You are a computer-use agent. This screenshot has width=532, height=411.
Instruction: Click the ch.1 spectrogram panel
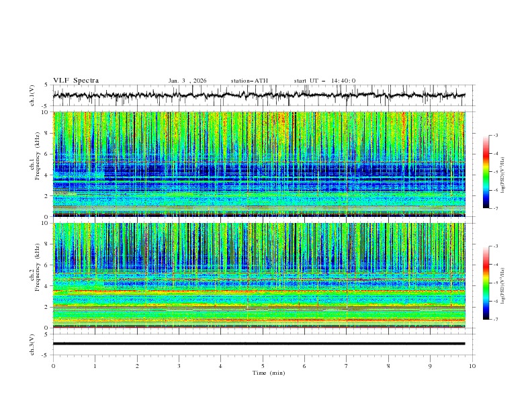pyautogui.click(x=259, y=164)
